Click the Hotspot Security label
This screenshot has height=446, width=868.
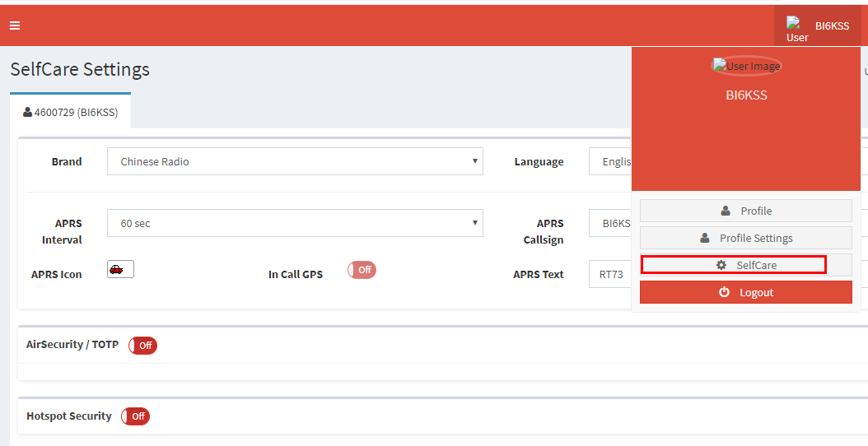click(69, 416)
